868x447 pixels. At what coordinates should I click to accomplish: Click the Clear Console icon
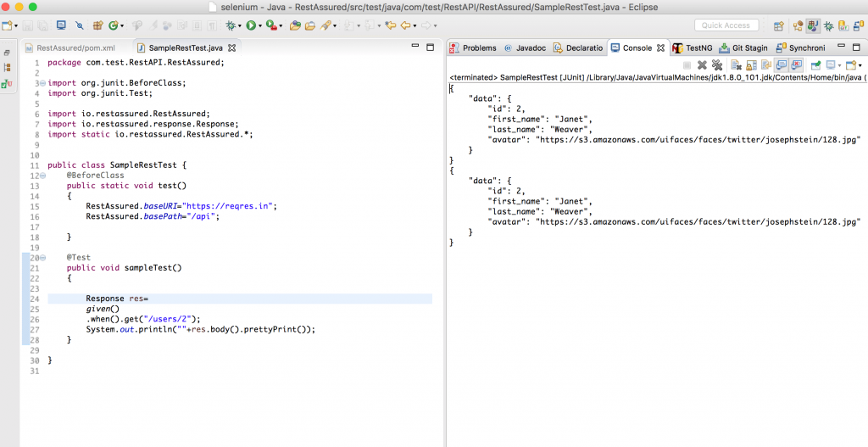coord(737,65)
